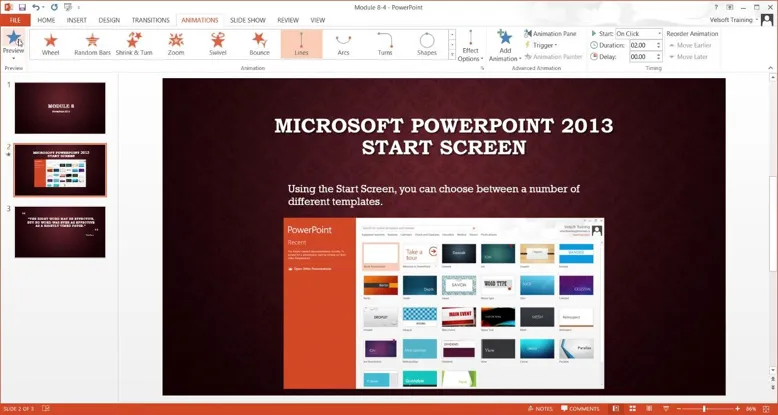Click the zoom in plus button
Screen dimensions: 778x415
[737, 409]
